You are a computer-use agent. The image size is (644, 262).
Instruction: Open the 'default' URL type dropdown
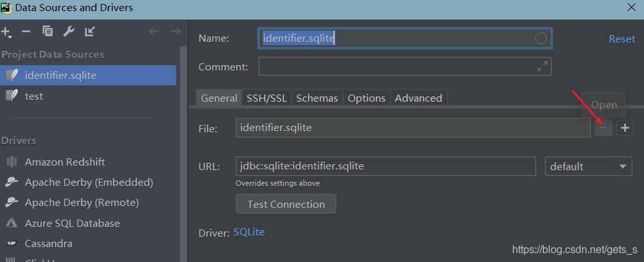589,166
